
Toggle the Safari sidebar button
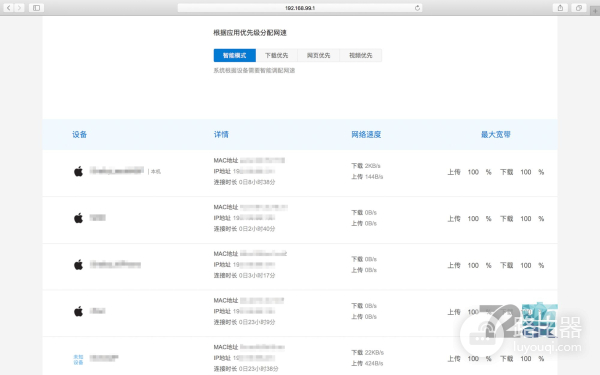click(x=36, y=8)
